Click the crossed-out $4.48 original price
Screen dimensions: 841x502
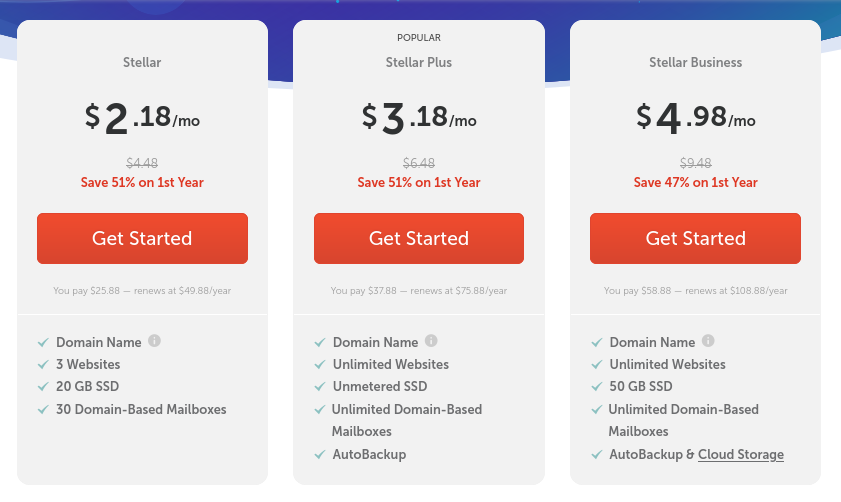[142, 163]
